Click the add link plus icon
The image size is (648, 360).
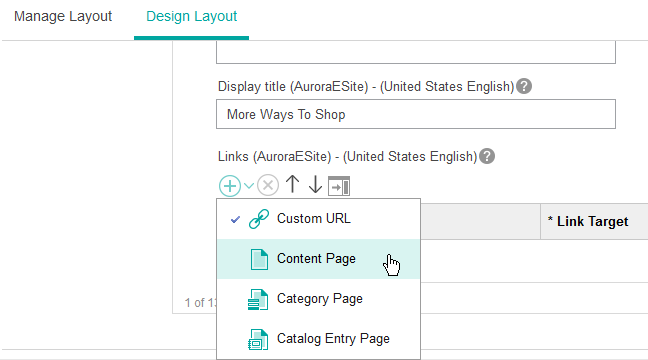(230, 186)
